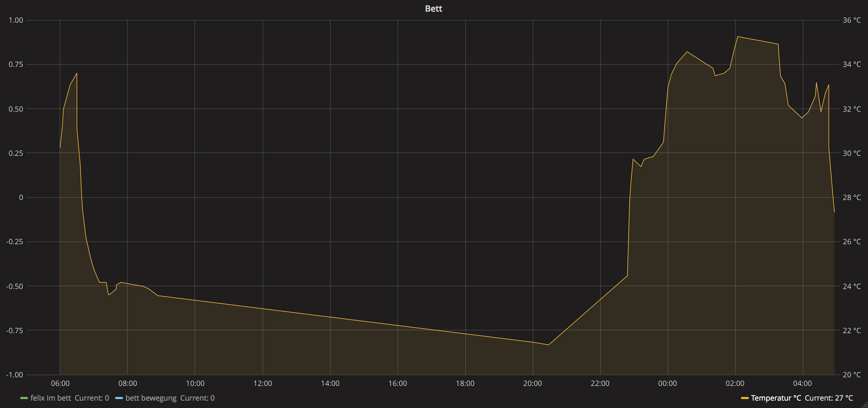Click the temperature peak just after 02:00
The image size is (868, 408).
(738, 37)
